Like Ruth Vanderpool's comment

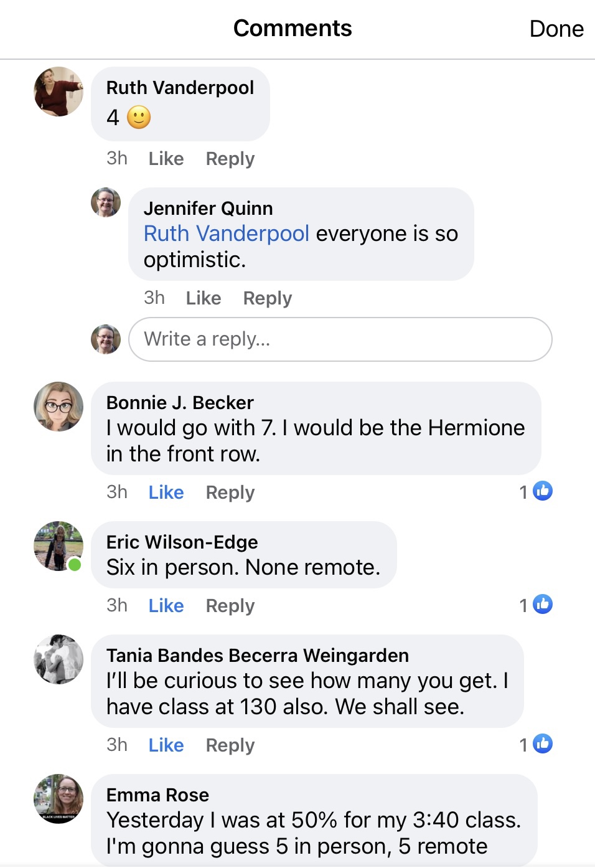point(166,159)
